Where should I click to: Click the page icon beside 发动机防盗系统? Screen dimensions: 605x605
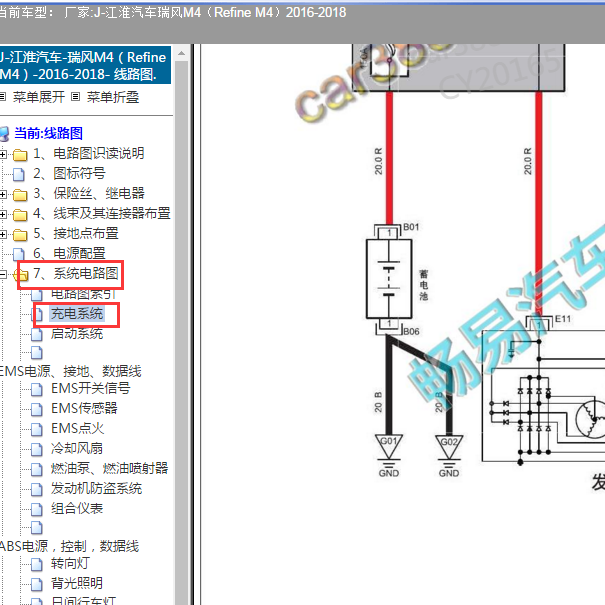tap(37, 490)
